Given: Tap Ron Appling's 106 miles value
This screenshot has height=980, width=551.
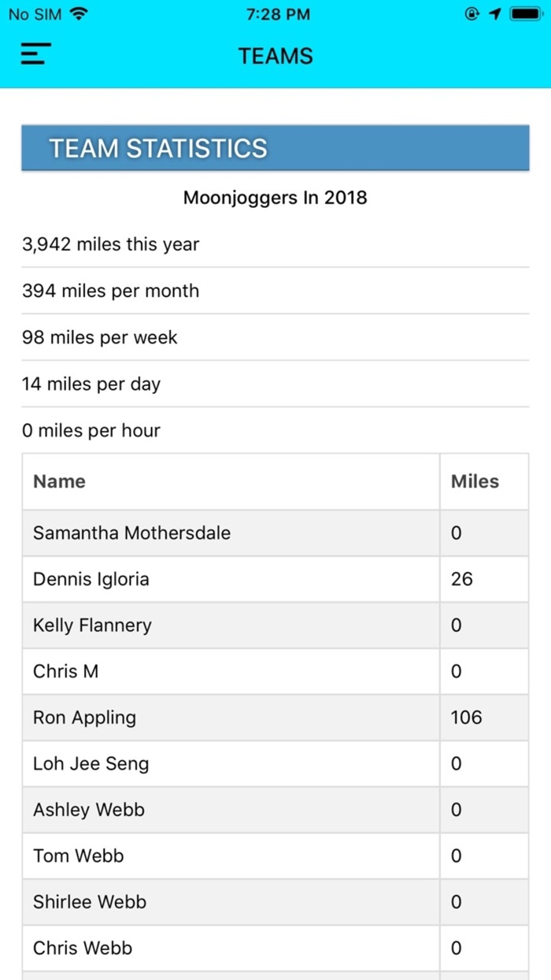Looking at the screenshot, I should click(466, 718).
